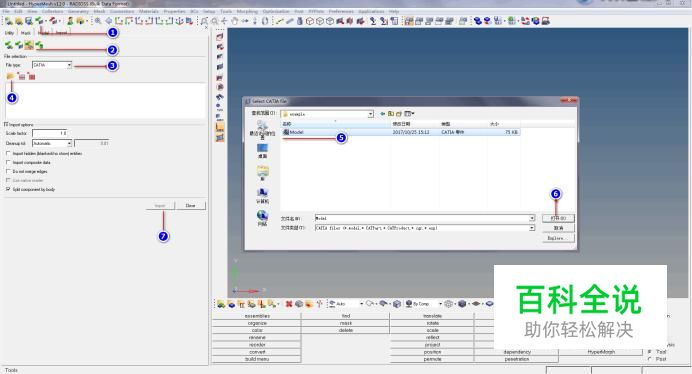Switch to the Mask tab
Screen dimensions: 692x374
tap(26, 33)
